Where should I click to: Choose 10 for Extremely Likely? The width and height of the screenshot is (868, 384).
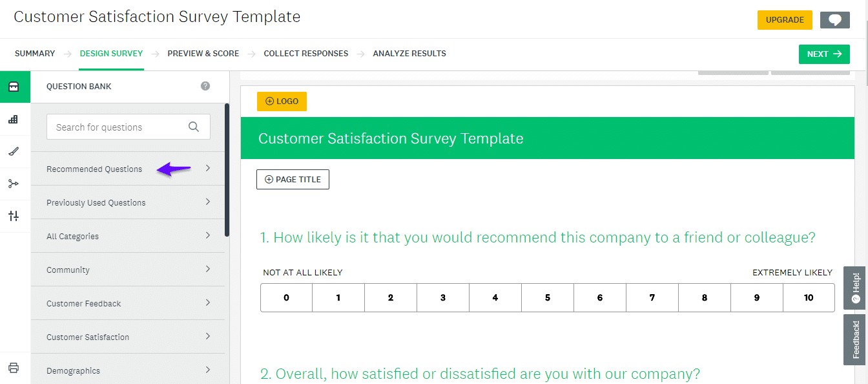click(809, 297)
